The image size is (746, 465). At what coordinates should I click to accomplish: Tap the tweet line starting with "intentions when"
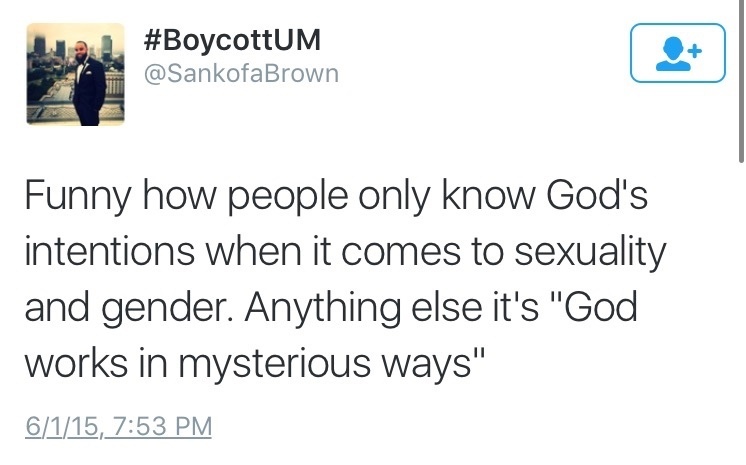point(345,252)
